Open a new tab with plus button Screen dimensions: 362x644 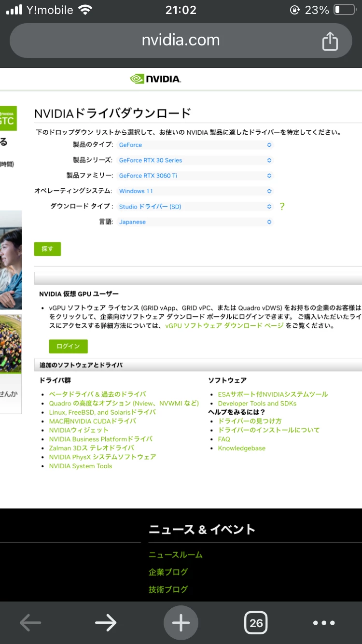(x=181, y=623)
